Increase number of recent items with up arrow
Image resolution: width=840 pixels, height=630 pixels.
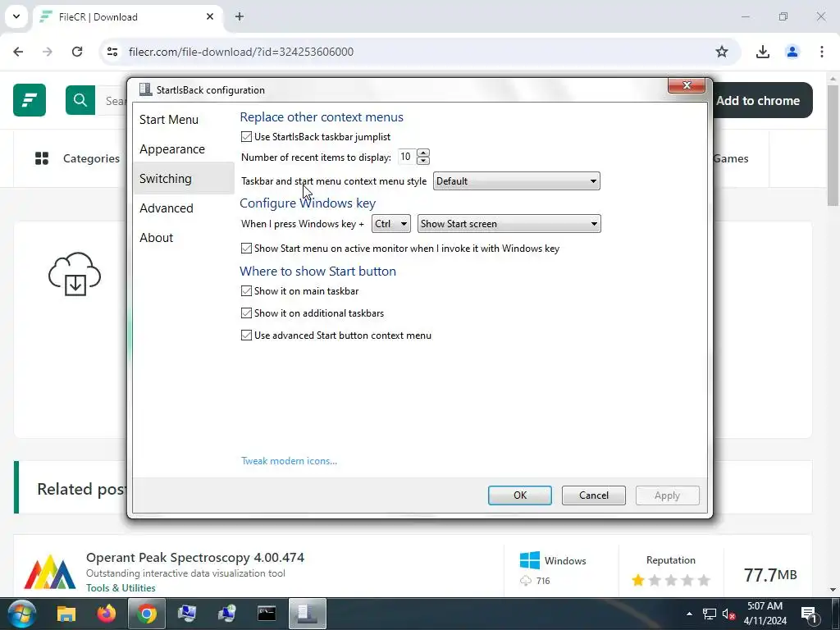[x=423, y=153]
